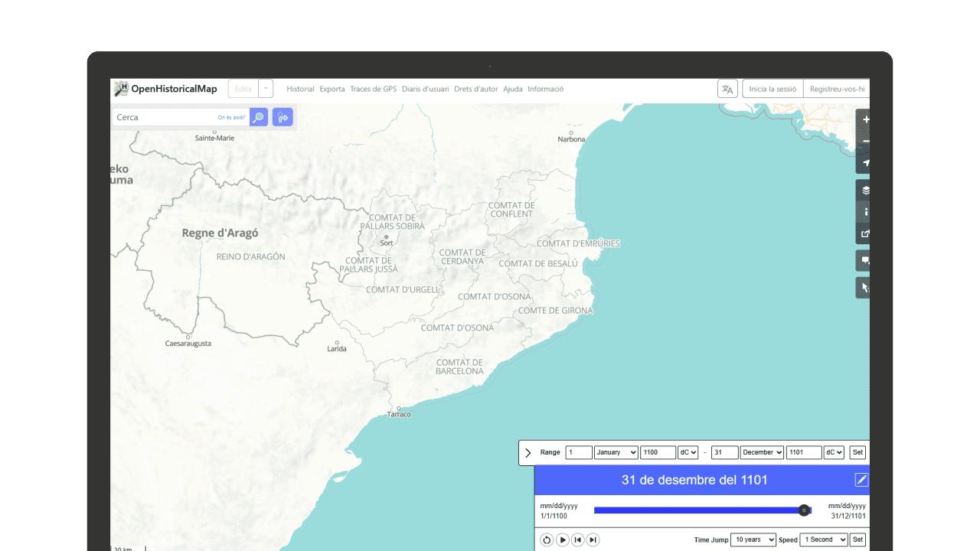The height and width of the screenshot is (551, 980).
Task: Open the map notes comment icon
Action: (864, 260)
